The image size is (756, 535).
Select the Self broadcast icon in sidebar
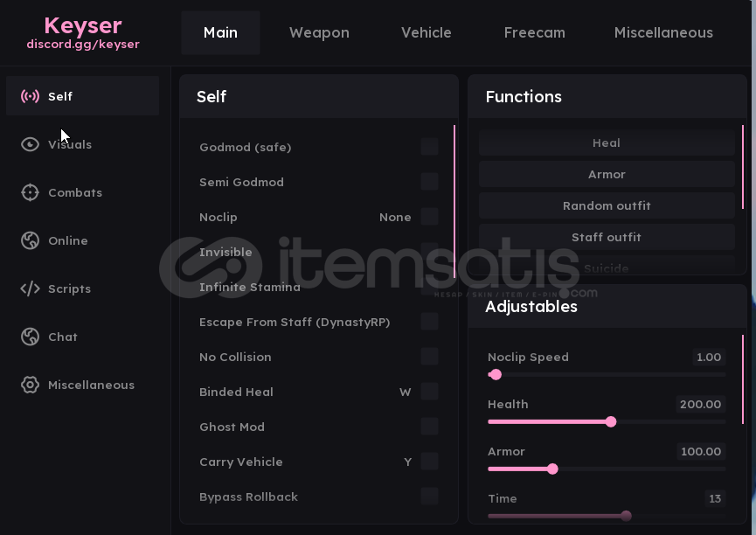[30, 96]
